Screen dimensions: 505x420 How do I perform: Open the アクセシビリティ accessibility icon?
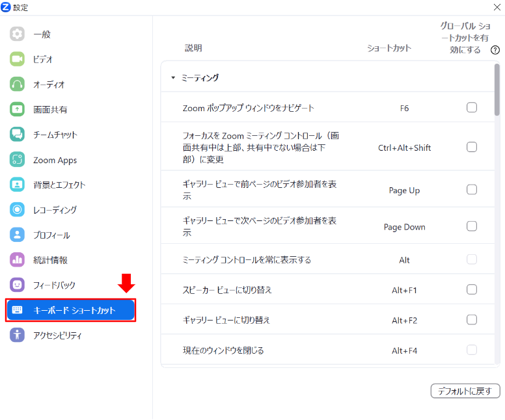(17, 335)
